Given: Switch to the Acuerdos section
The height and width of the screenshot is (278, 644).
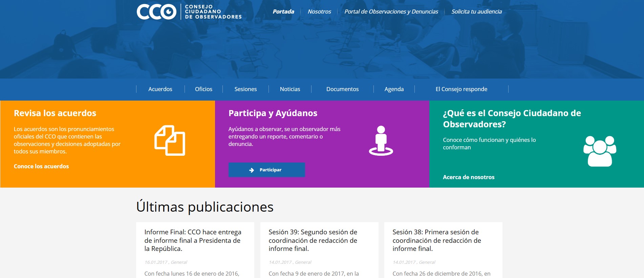Looking at the screenshot, I should [160, 89].
